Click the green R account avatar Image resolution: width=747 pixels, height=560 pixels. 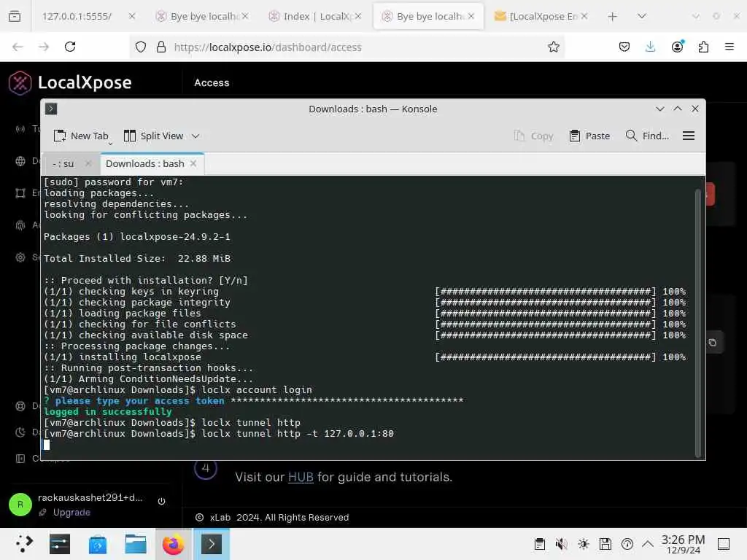click(20, 505)
